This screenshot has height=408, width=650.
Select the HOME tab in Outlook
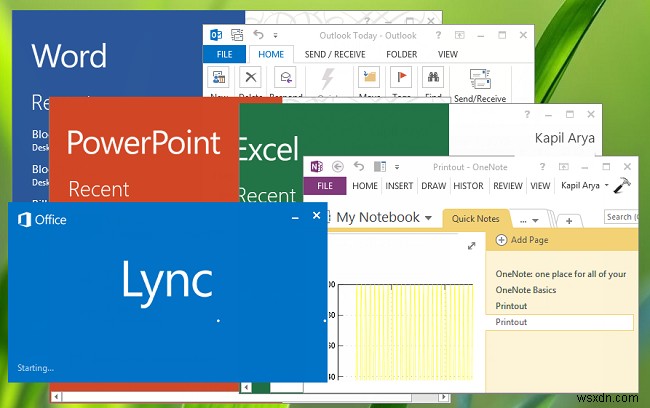click(271, 54)
